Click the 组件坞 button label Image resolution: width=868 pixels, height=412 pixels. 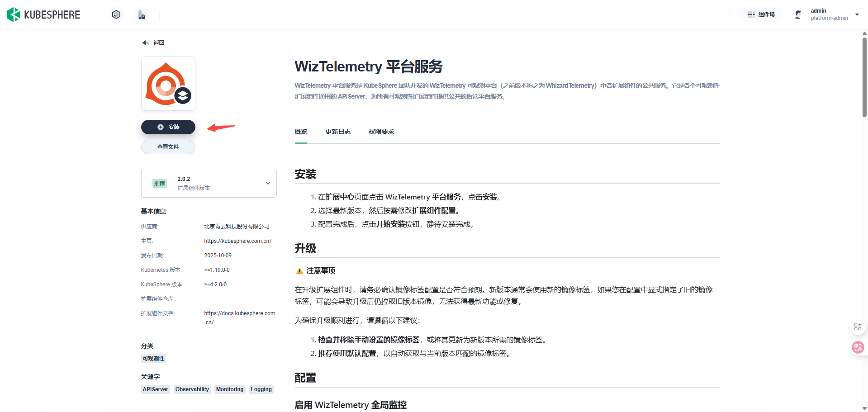point(767,14)
